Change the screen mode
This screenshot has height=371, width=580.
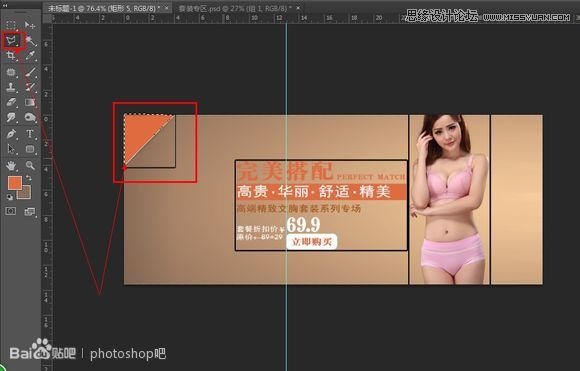tap(30, 212)
